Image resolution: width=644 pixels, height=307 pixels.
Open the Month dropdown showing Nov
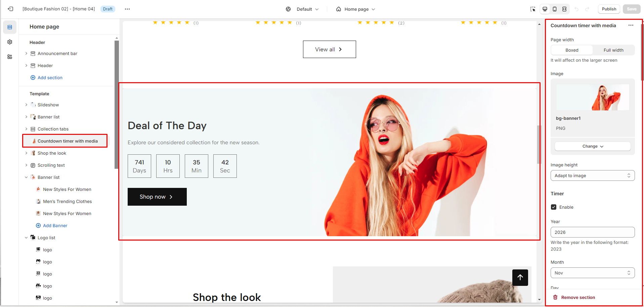tap(593, 273)
